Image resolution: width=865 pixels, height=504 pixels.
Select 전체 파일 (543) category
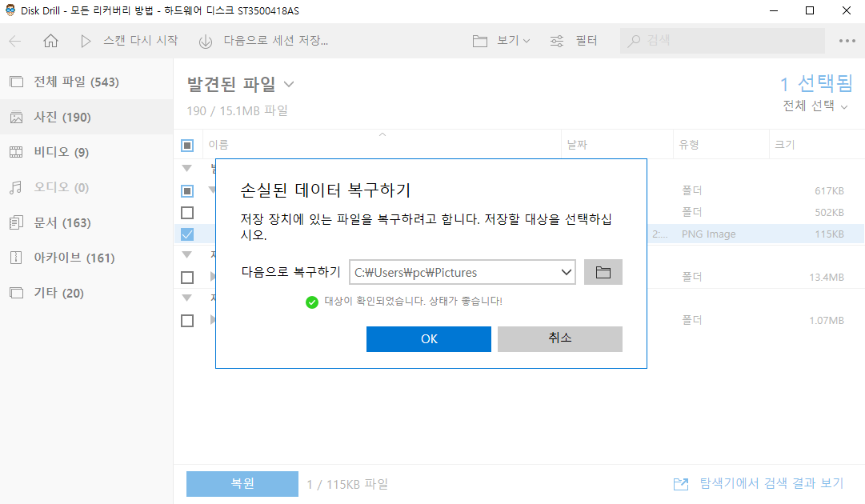86,82
